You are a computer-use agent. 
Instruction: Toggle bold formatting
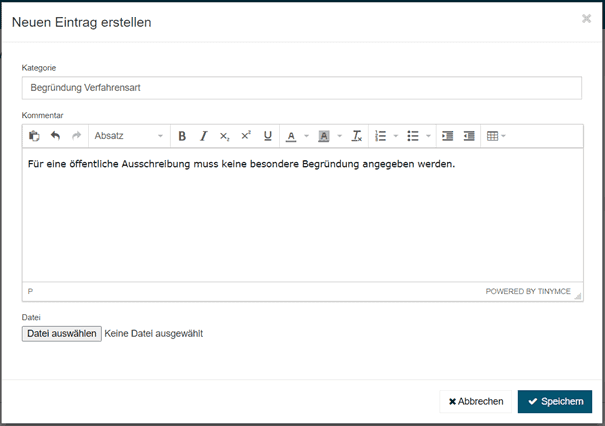coord(182,136)
